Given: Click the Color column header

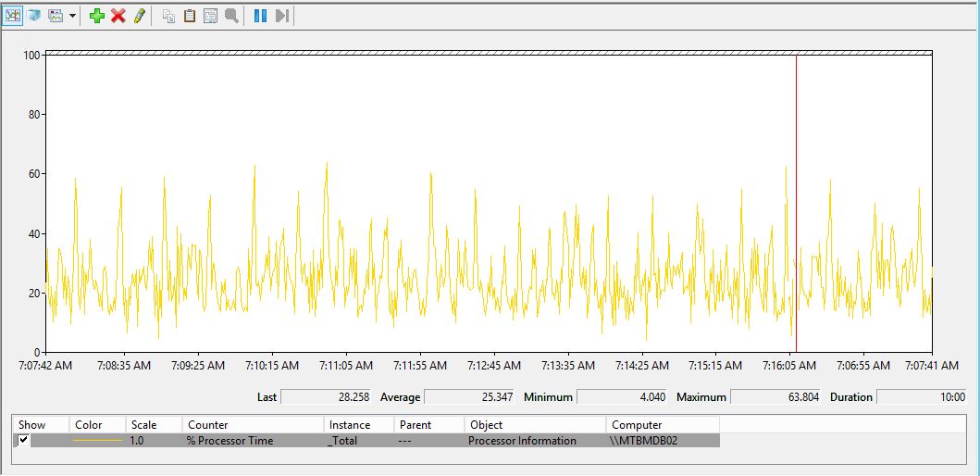Looking at the screenshot, I should coord(97,425).
